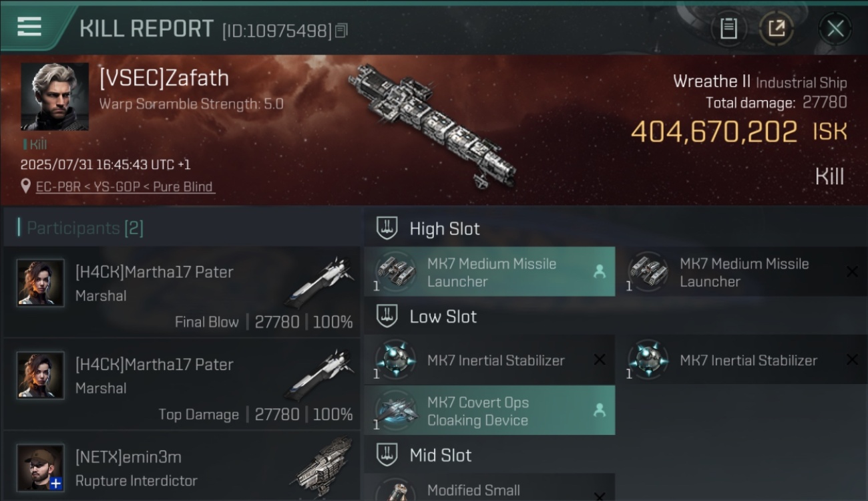The width and height of the screenshot is (868, 501).
Task: Select the first MK7 Inertial Stabilizer row
Action: 489,360
